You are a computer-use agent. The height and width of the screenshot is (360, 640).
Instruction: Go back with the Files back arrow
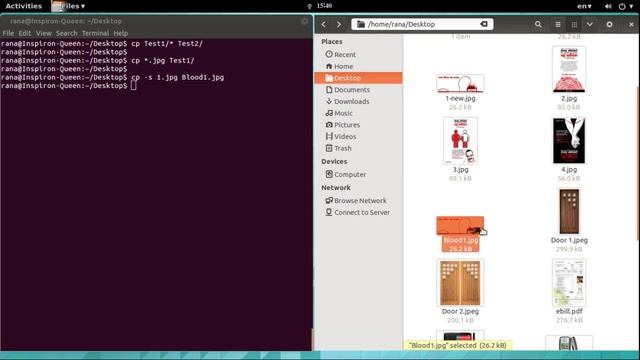[x=324, y=24]
